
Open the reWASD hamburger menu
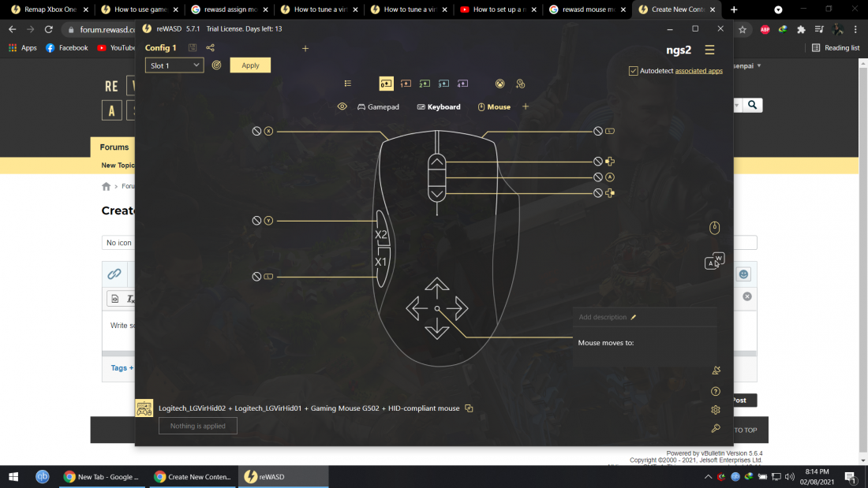[709, 50]
